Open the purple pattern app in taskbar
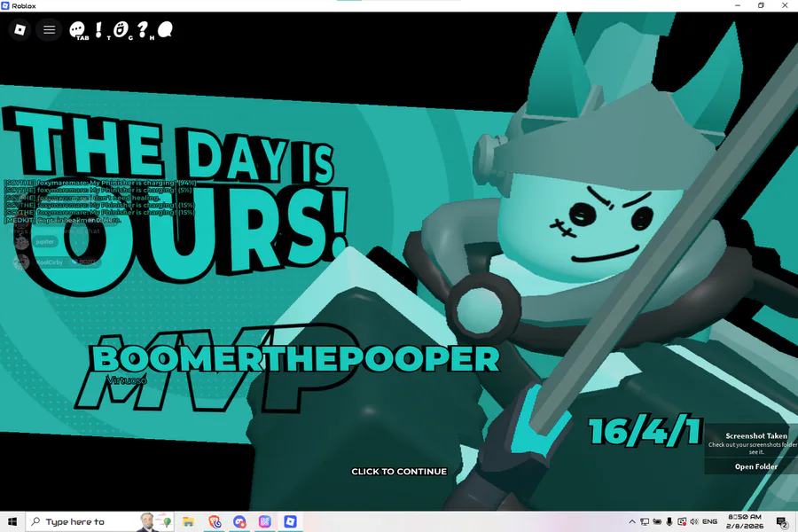Screen dimensions: 798x532 pos(264,522)
